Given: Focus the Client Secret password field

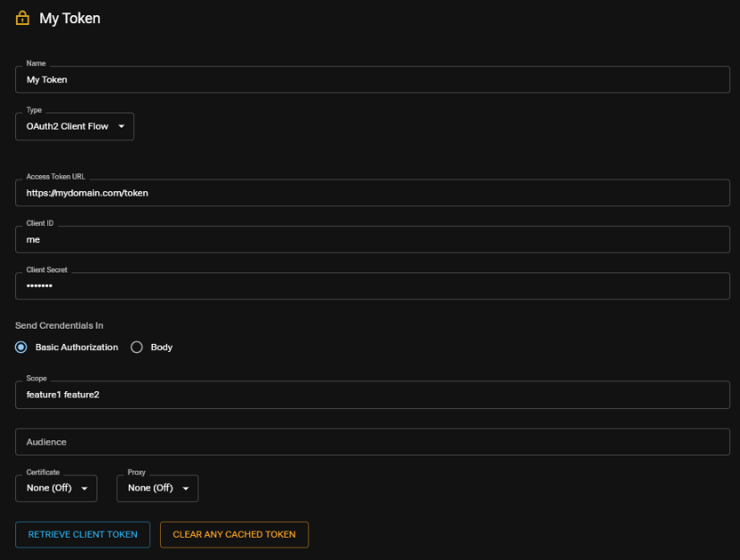Looking at the screenshot, I should (372, 286).
